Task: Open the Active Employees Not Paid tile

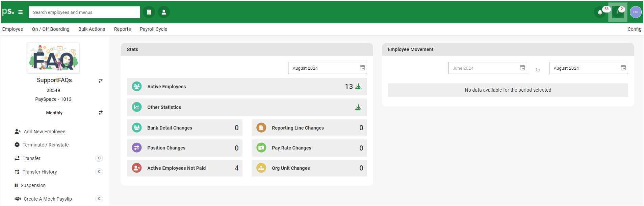Action: pos(184,168)
